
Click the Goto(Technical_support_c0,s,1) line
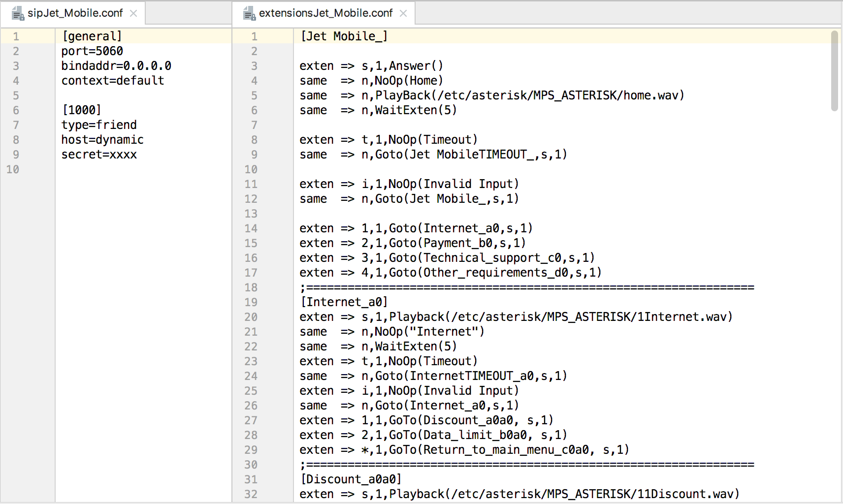447,258
